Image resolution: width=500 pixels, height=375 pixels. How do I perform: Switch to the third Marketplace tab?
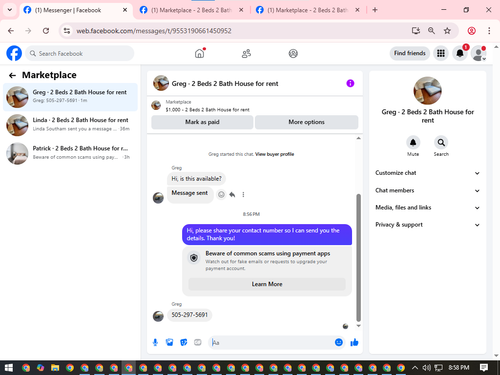pos(307,10)
